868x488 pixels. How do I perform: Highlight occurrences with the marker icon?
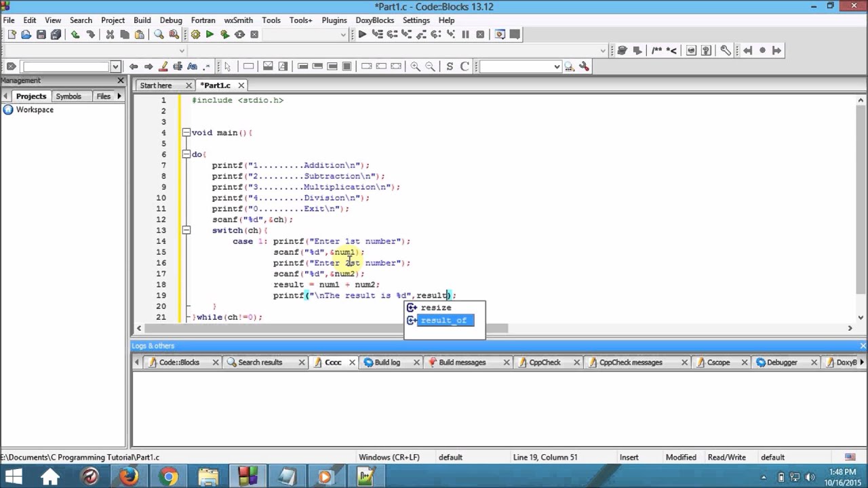163,66
